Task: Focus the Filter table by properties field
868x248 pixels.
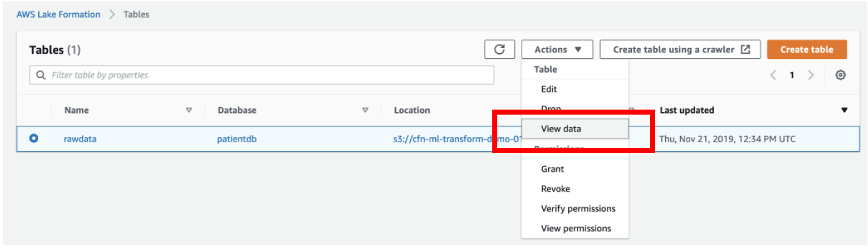Action: click(262, 75)
